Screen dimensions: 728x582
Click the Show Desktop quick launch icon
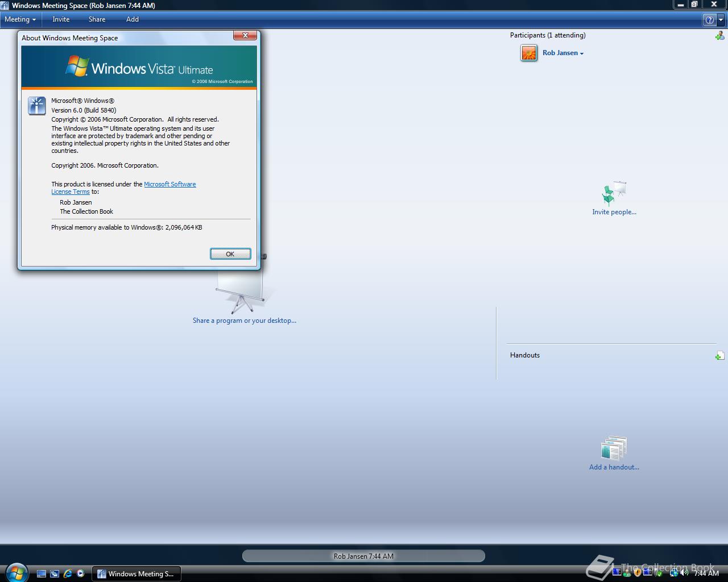(x=41, y=574)
